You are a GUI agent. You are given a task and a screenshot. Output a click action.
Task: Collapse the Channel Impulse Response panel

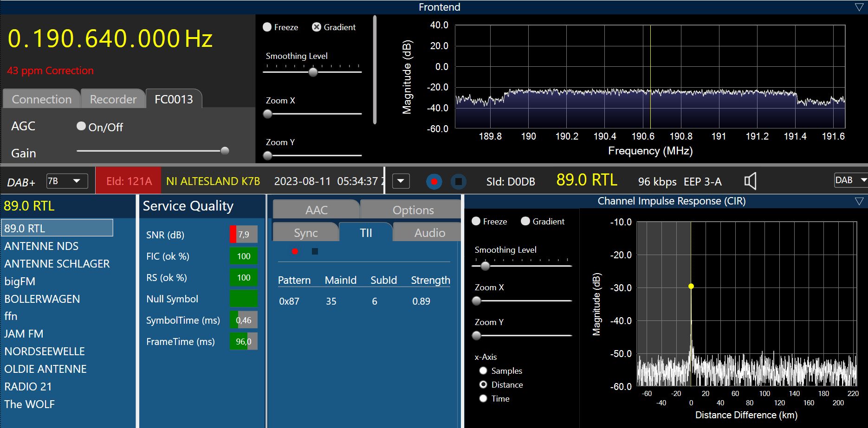pyautogui.click(x=859, y=201)
